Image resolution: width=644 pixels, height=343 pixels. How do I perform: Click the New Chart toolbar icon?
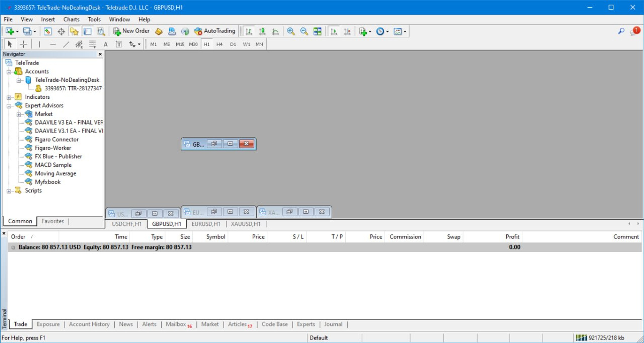10,31
